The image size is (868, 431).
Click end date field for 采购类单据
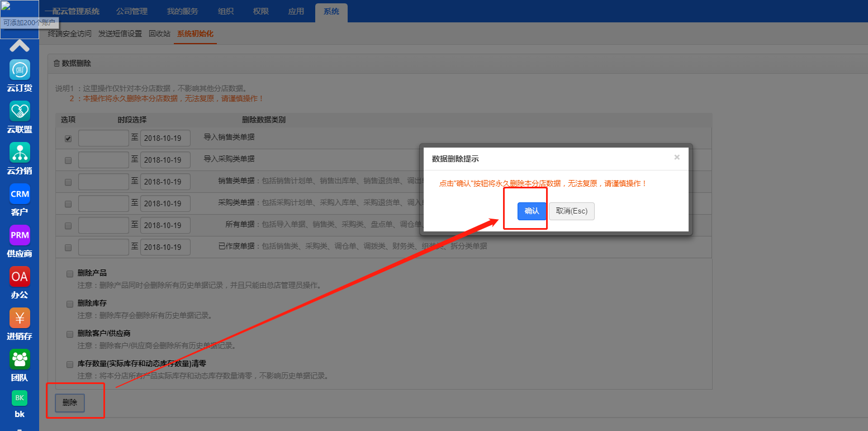pos(165,203)
